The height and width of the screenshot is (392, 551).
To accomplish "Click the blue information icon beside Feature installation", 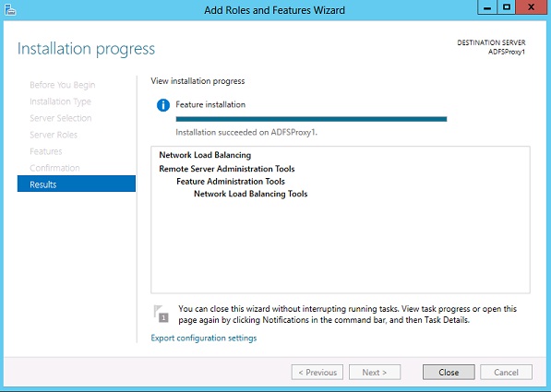I will 163,105.
